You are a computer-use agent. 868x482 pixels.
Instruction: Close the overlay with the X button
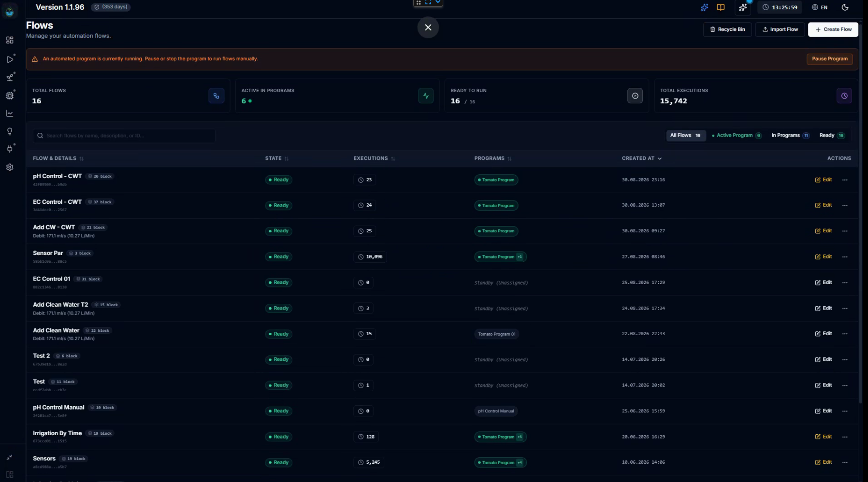click(x=428, y=28)
